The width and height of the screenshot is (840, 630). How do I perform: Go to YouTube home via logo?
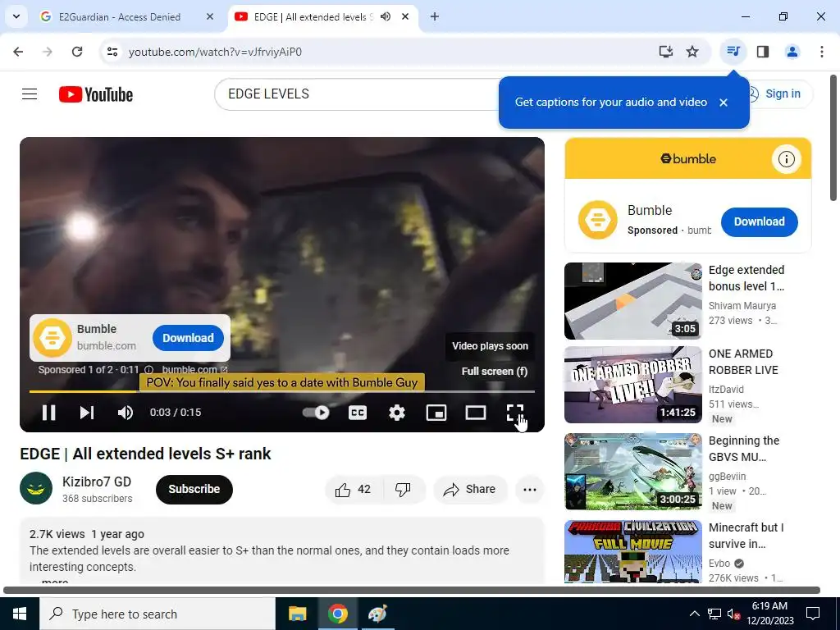click(96, 94)
